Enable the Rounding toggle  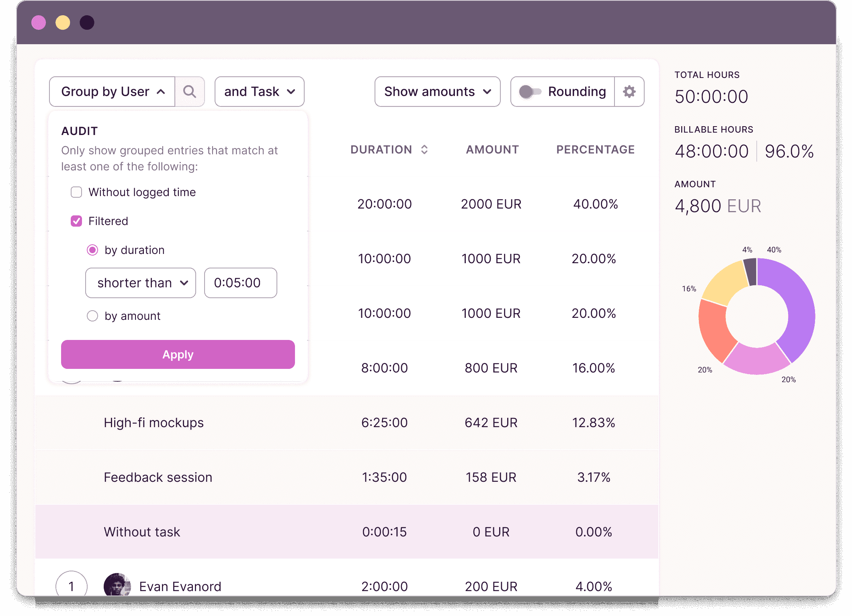(x=531, y=91)
